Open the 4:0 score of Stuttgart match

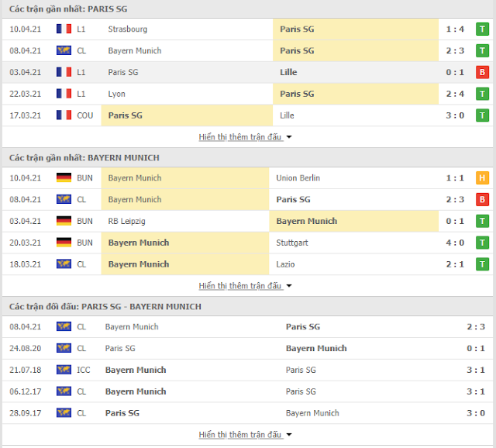pyautogui.click(x=455, y=243)
